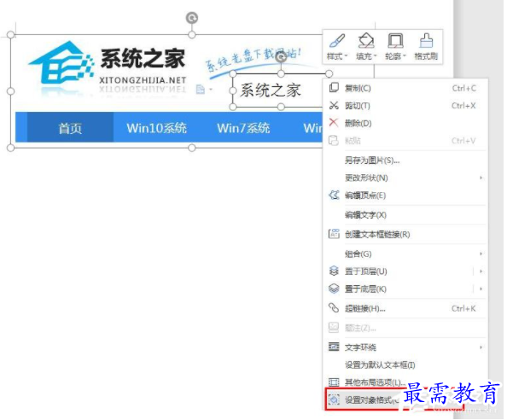Select 编辑文字(X) menu entry
The height and width of the screenshot is (420, 507).
pyautogui.click(x=405, y=214)
